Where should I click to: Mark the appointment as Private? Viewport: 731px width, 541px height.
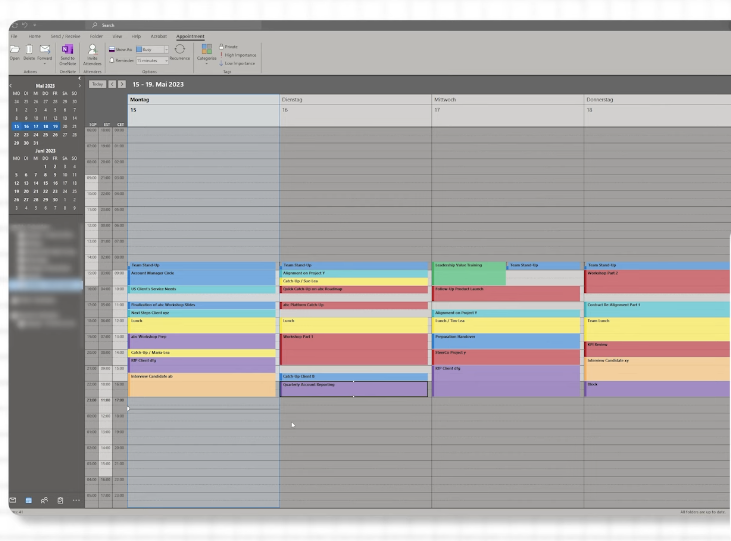(x=228, y=47)
